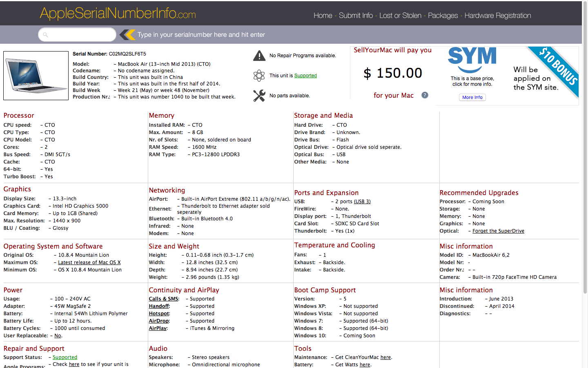Click the green Supported unit link
The image size is (588, 368).
pyautogui.click(x=305, y=76)
